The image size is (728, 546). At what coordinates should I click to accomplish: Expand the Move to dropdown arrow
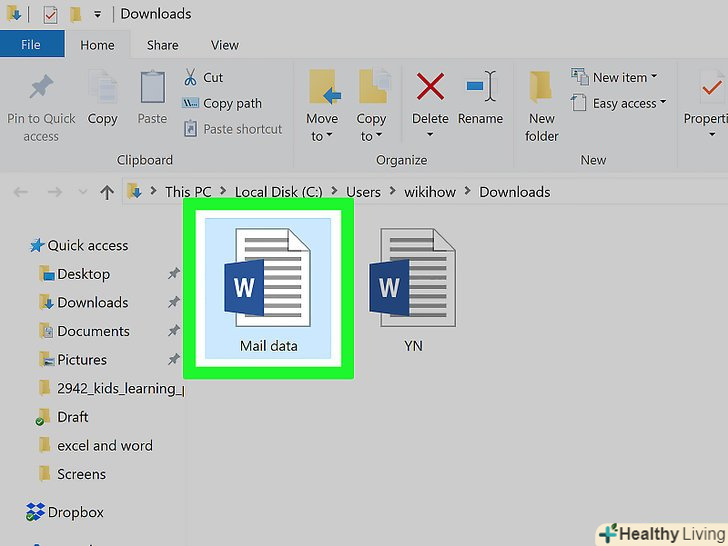tap(329, 135)
